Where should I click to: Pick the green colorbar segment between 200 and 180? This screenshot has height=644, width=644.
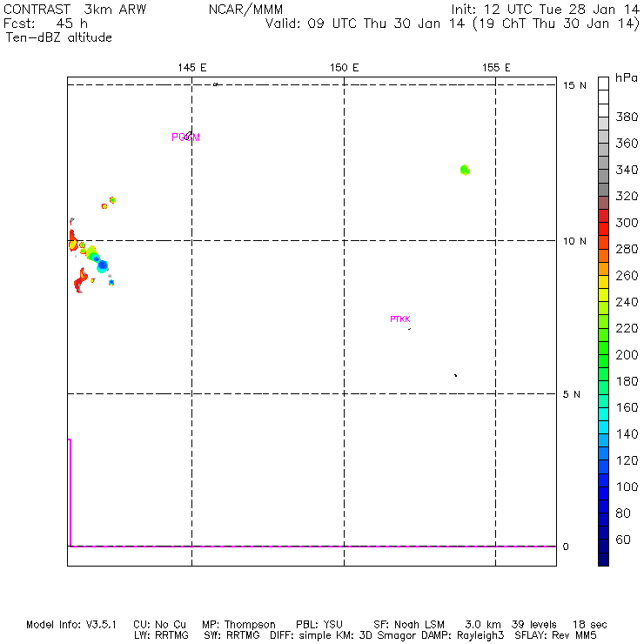tap(603, 361)
